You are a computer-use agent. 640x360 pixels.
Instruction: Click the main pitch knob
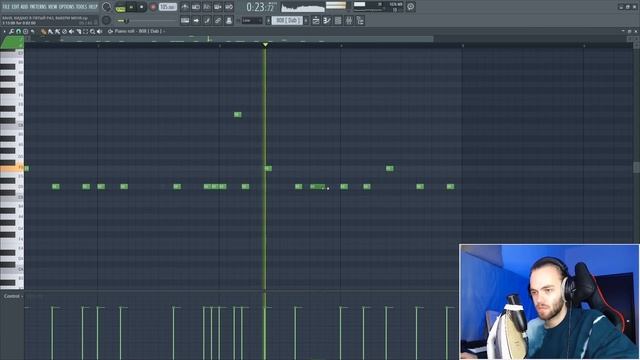pyautogui.click(x=107, y=20)
